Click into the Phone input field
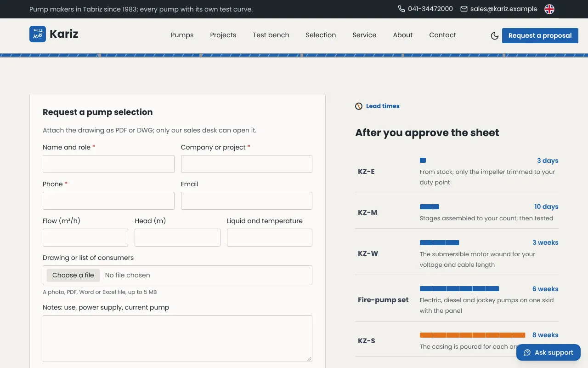Screen dimensions: 588x368 108,201
